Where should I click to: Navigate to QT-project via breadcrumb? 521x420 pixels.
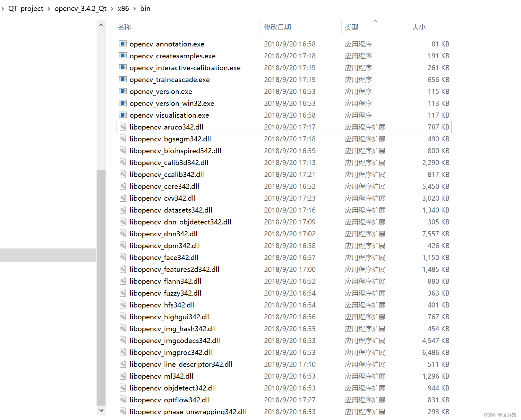pyautogui.click(x=26, y=8)
